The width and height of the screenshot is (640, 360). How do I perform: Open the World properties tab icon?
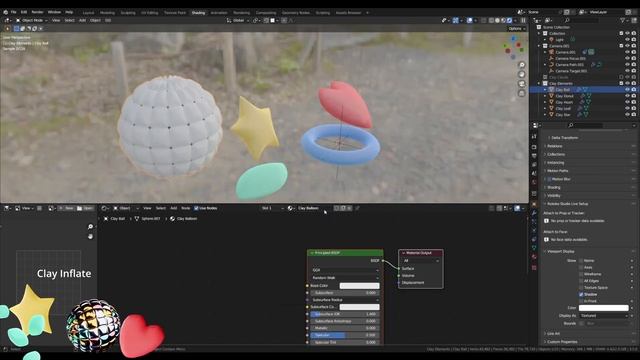534,182
